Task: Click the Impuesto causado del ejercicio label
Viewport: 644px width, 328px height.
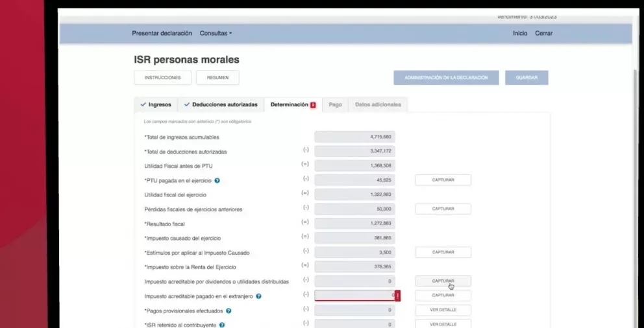Action: (182, 238)
